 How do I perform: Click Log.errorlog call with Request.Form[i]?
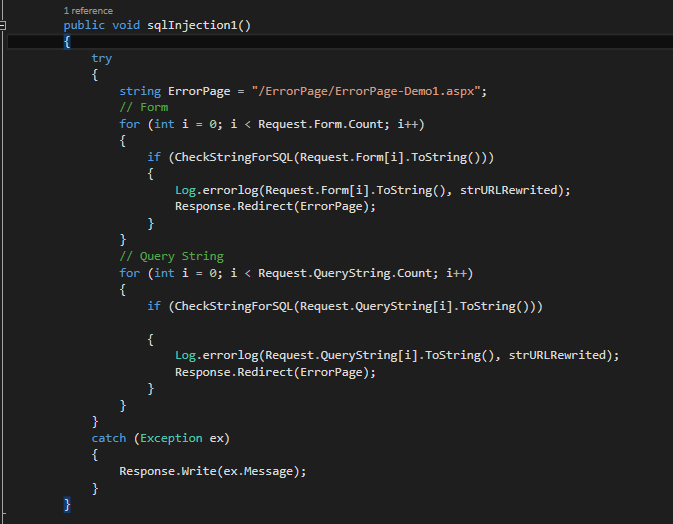point(373,190)
